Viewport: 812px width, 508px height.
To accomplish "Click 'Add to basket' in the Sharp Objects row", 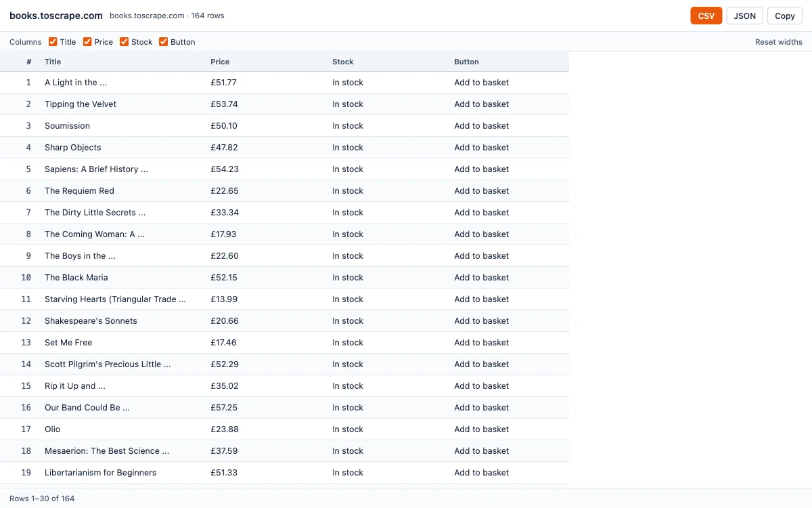I will 482,148.
